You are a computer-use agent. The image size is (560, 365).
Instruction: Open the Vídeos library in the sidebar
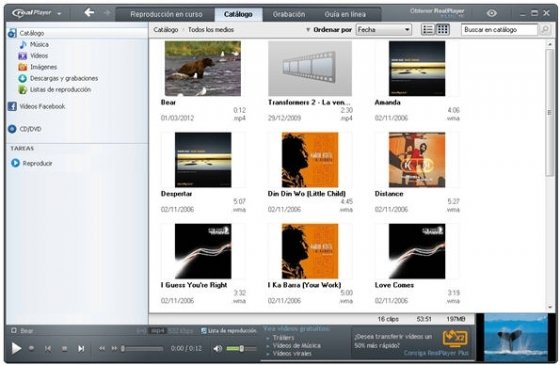point(39,56)
